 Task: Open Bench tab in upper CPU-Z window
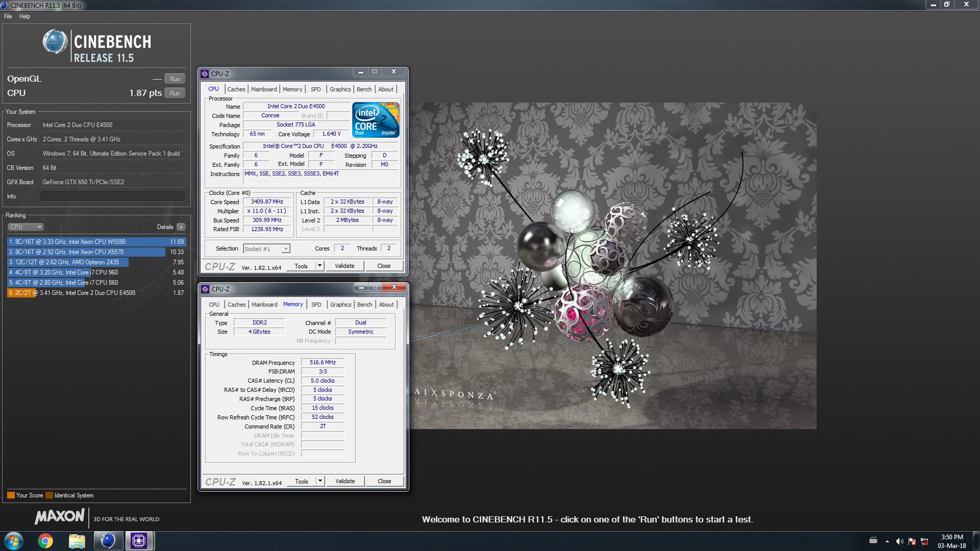pyautogui.click(x=364, y=89)
